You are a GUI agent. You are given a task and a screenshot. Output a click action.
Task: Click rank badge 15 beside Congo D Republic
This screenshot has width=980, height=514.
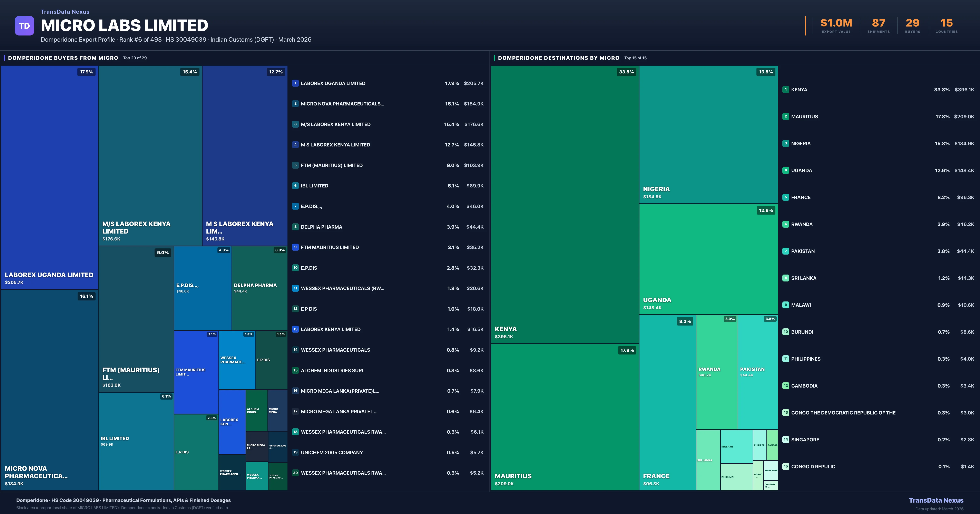(x=786, y=466)
